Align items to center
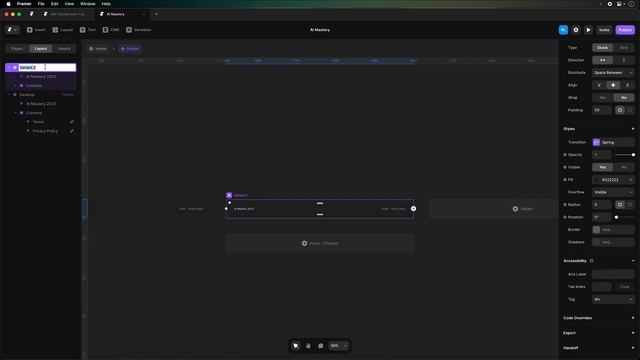 coord(613,85)
